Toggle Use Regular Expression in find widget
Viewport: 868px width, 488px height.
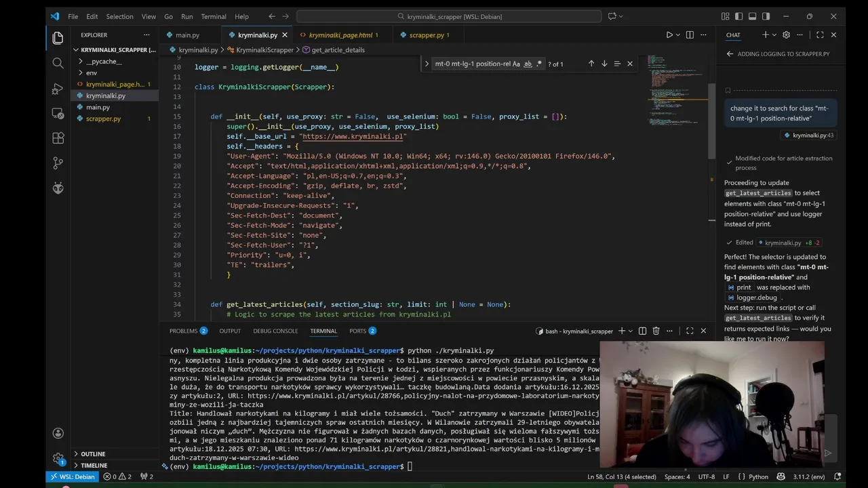pyautogui.click(x=539, y=64)
